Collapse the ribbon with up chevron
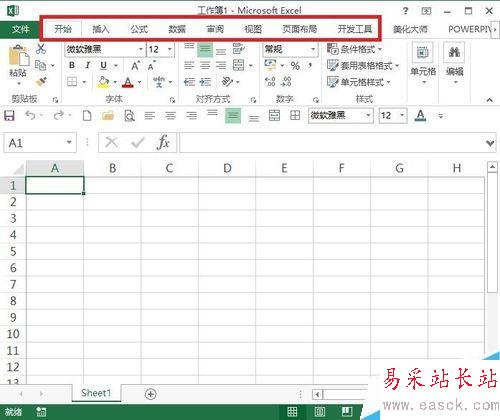This screenshot has width=500, height=420. point(489,100)
